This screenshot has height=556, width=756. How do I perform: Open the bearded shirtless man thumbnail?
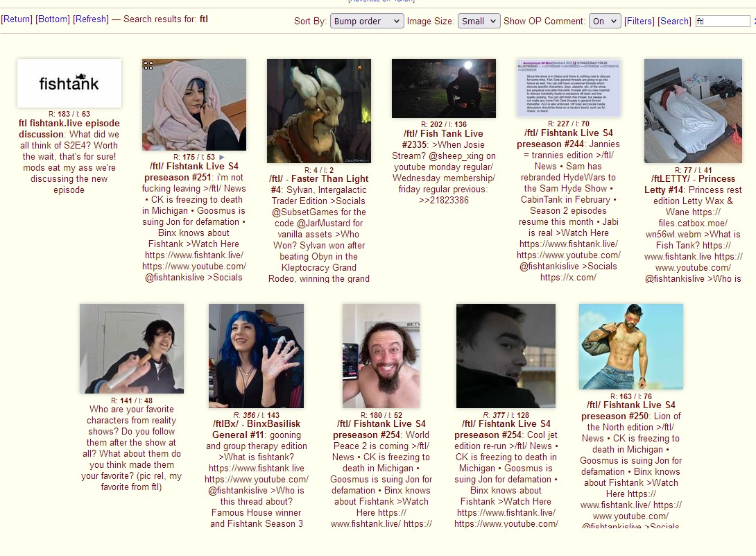(x=381, y=355)
